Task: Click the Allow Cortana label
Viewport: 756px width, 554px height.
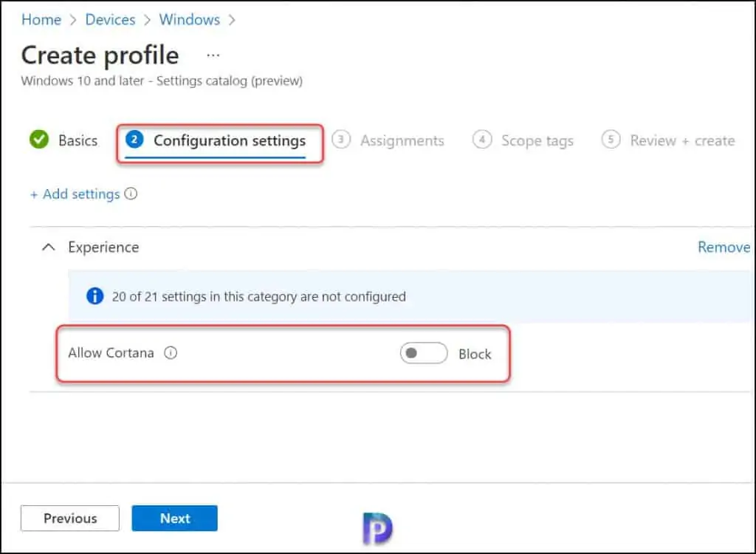Action: (x=111, y=353)
